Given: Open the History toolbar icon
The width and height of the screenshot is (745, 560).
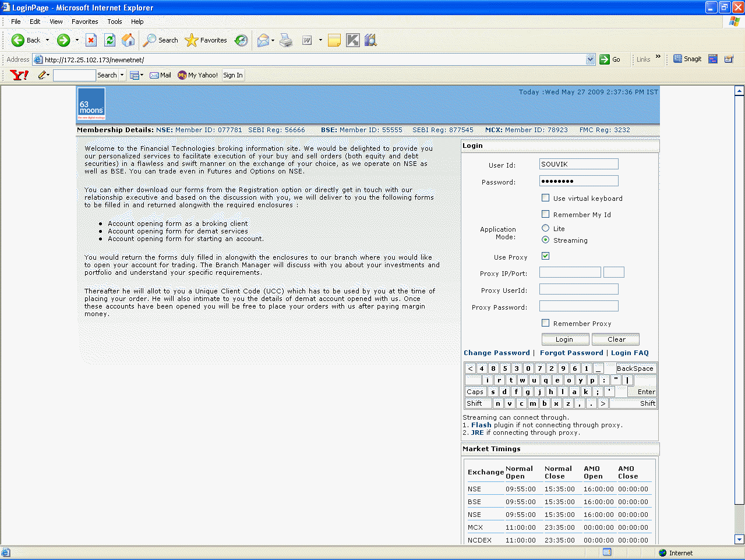Looking at the screenshot, I should 241,40.
